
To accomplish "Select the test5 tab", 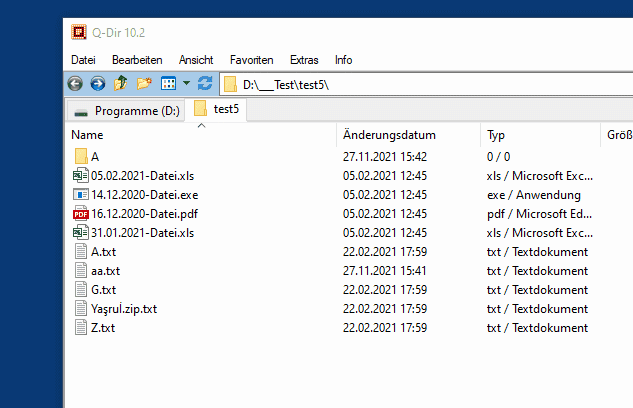I will [x=216, y=109].
